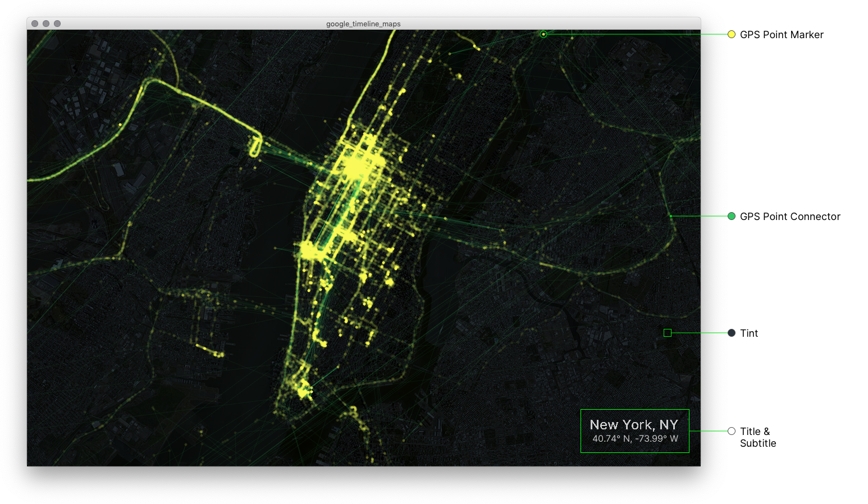This screenshot has width=868, height=504.
Task: Click the Title & Subtitle label text
Action: (x=758, y=437)
